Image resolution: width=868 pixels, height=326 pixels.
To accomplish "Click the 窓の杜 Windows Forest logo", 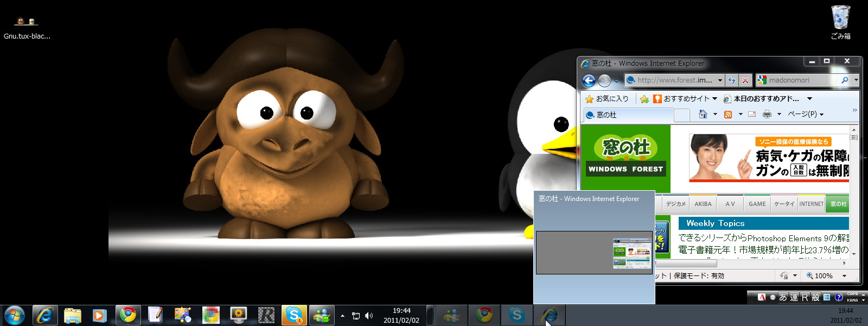I will click(626, 156).
